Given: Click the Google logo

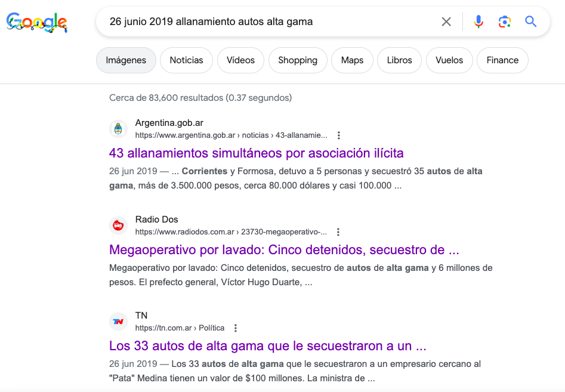Looking at the screenshot, I should click(37, 22).
